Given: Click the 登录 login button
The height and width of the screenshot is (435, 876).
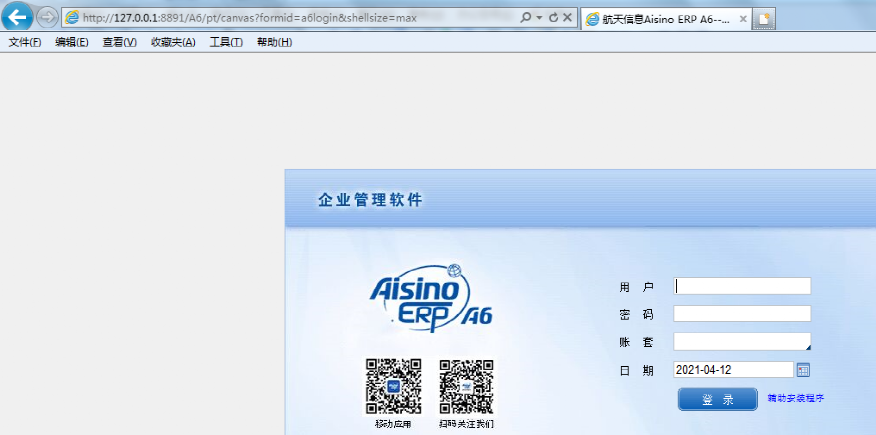Looking at the screenshot, I should [x=718, y=399].
